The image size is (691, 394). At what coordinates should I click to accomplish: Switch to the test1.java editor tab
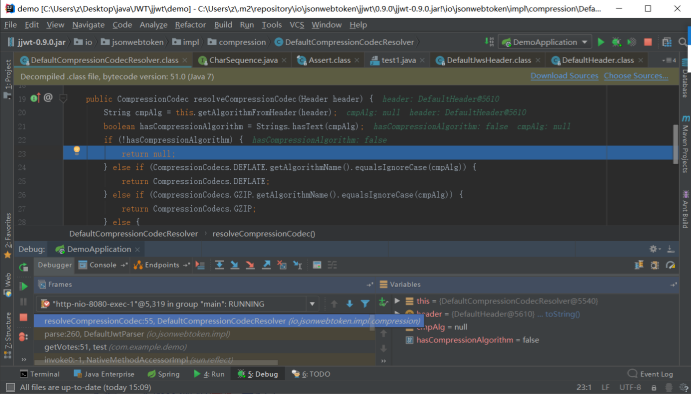(398, 60)
